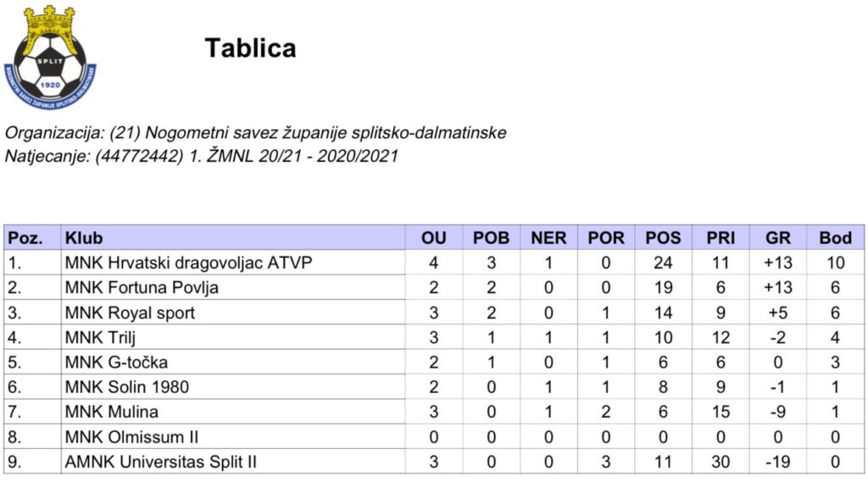Click the NER column header
868x488 pixels.
[x=548, y=238]
